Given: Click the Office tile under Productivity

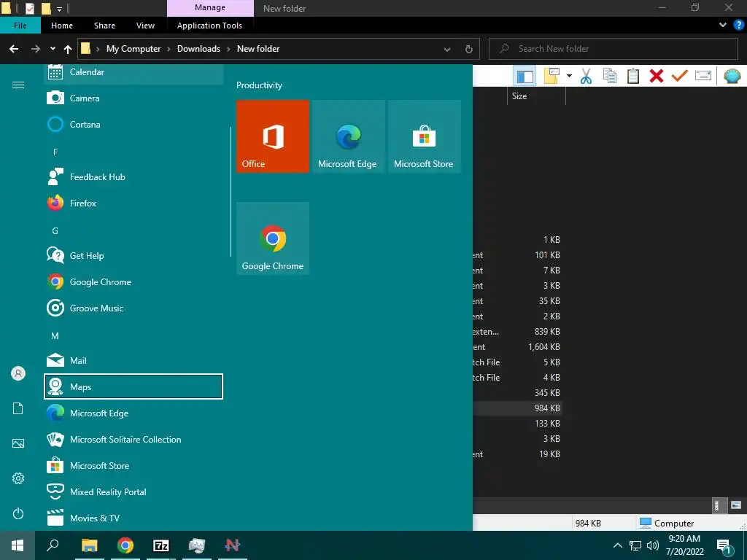Looking at the screenshot, I should [x=273, y=136].
